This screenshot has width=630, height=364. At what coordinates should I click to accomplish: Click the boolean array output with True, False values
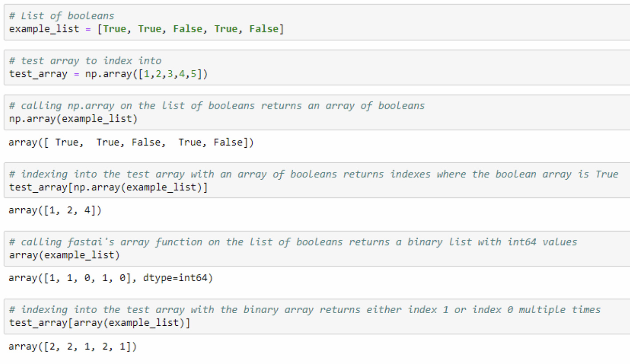(x=131, y=143)
